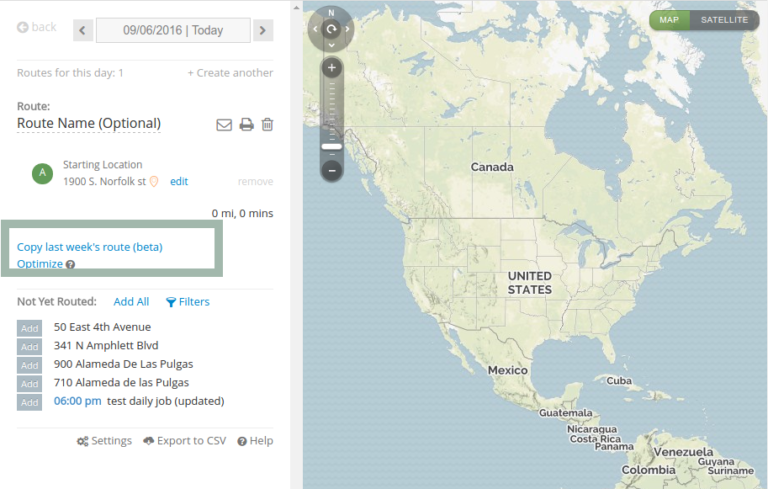Screen dimensions: 768x489
Task: Add 50 East 4th Avenue to route
Action: (x=29, y=328)
